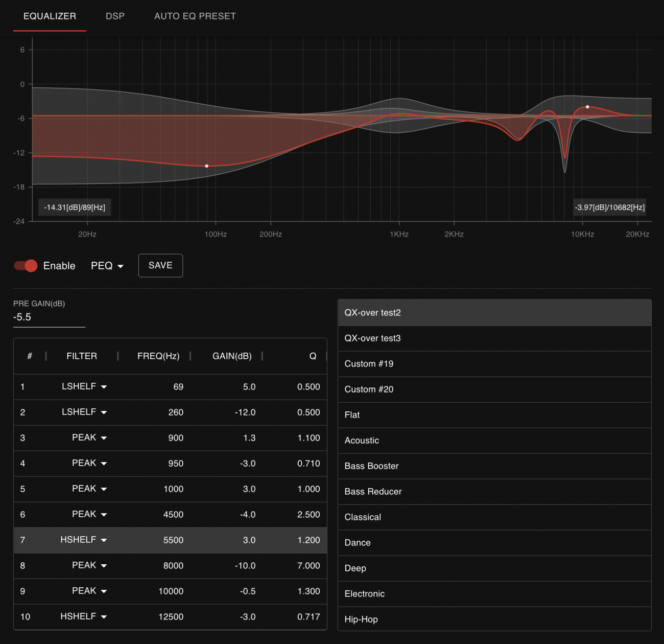Pick the Bass Booster preset
664x644 pixels.
(494, 466)
